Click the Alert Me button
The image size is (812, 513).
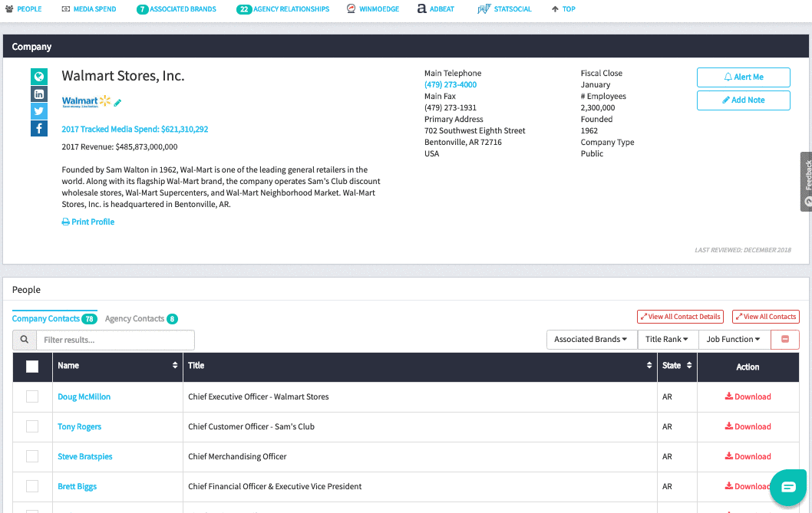coord(743,77)
